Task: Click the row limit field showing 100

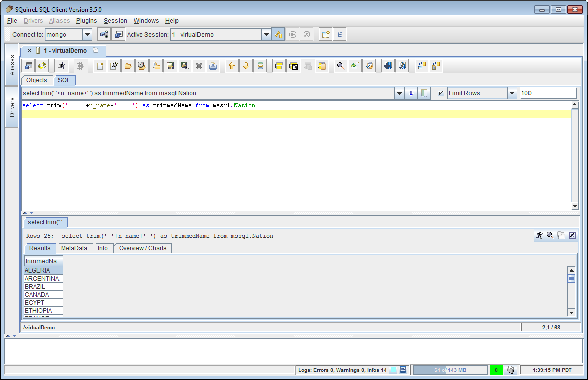Action: pos(548,93)
